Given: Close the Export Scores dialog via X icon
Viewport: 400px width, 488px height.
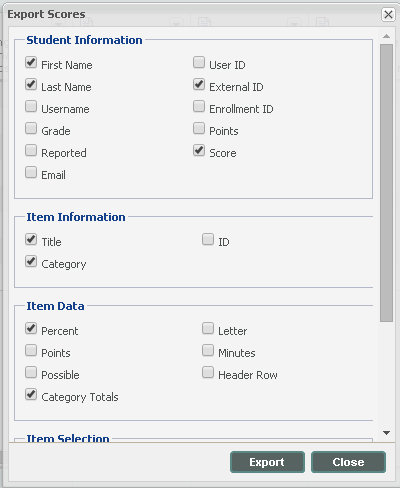Looking at the screenshot, I should tap(388, 15).
